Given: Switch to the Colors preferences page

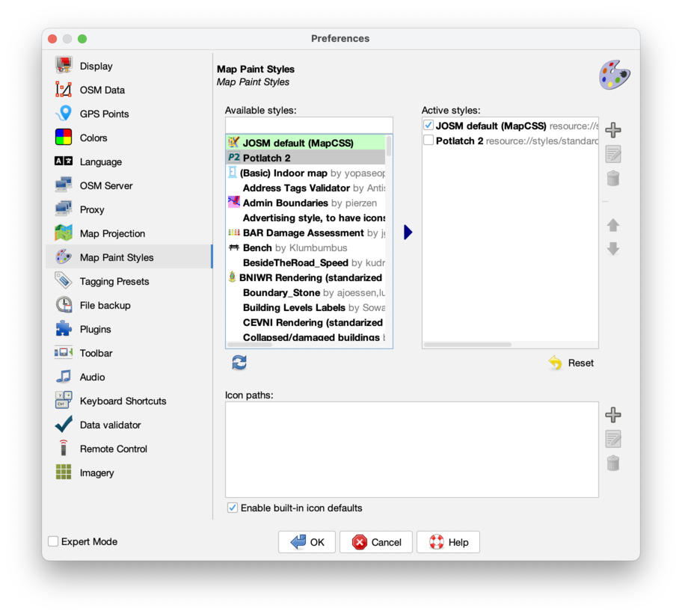Looking at the screenshot, I should click(92, 138).
